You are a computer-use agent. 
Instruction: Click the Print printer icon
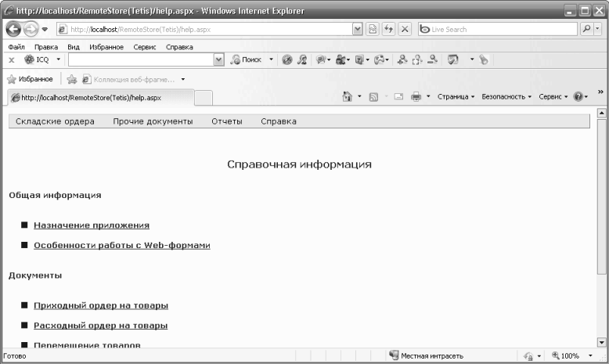416,96
